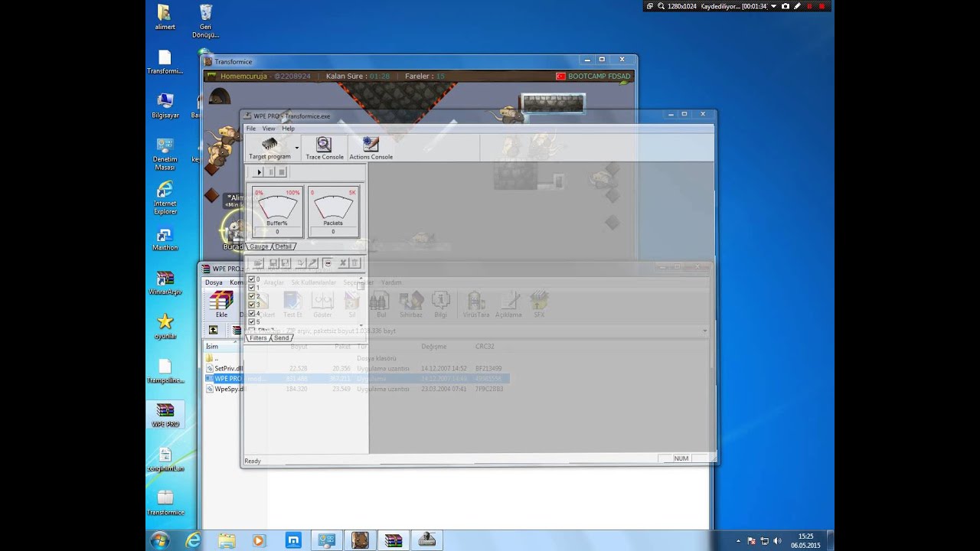Sort by the Değişme column header
Image resolution: width=980 pixels, height=551 pixels.
coord(433,347)
